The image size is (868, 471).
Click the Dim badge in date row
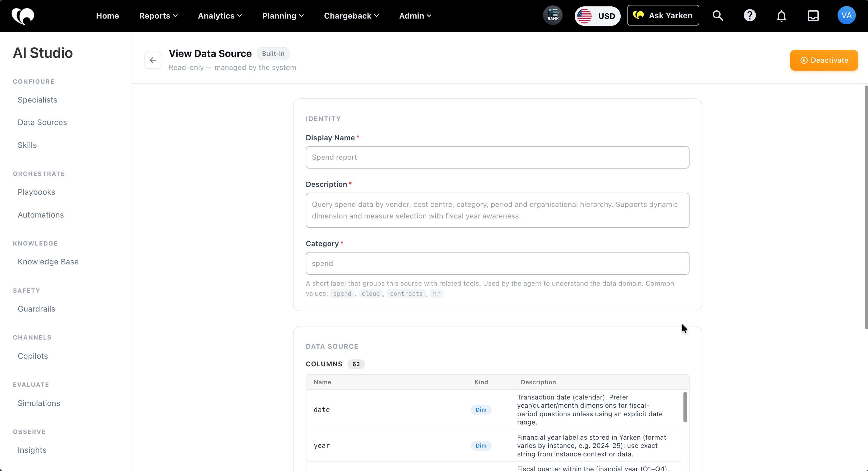pos(481,410)
